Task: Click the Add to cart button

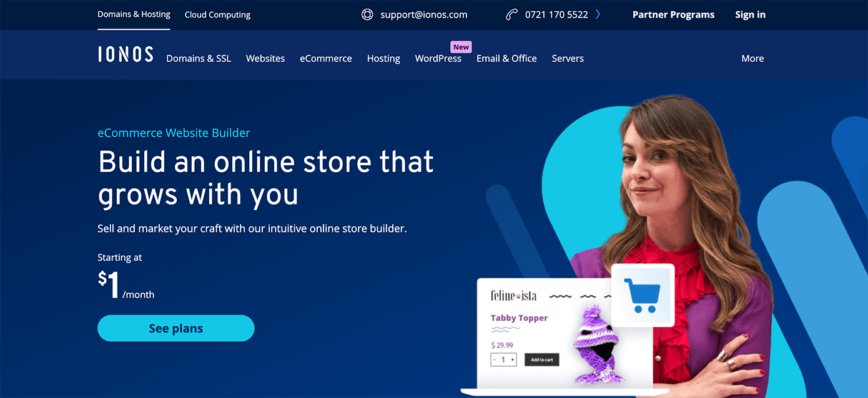Action: pos(542,360)
